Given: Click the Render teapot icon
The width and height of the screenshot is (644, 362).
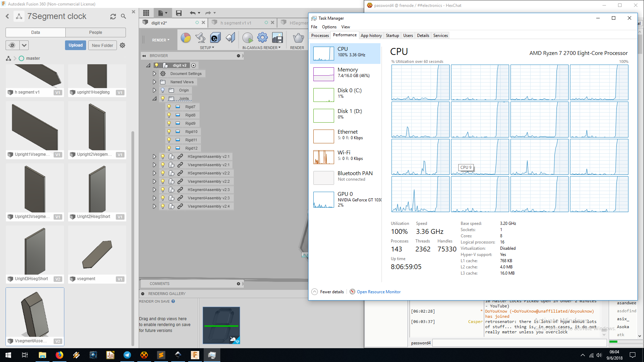Looking at the screenshot, I should (298, 37).
